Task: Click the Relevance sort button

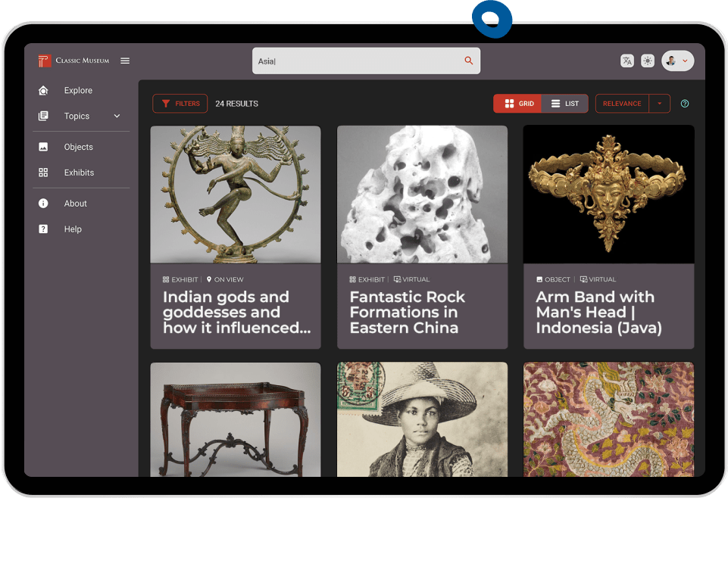Action: tap(621, 104)
